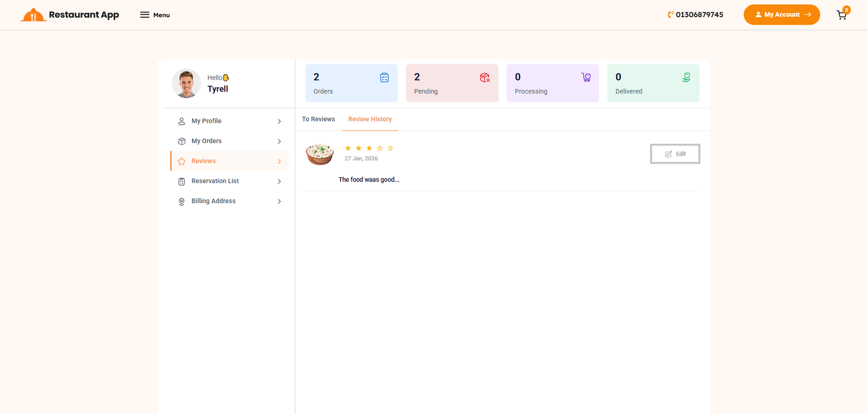Click the Delivered hand icon

[x=686, y=77]
